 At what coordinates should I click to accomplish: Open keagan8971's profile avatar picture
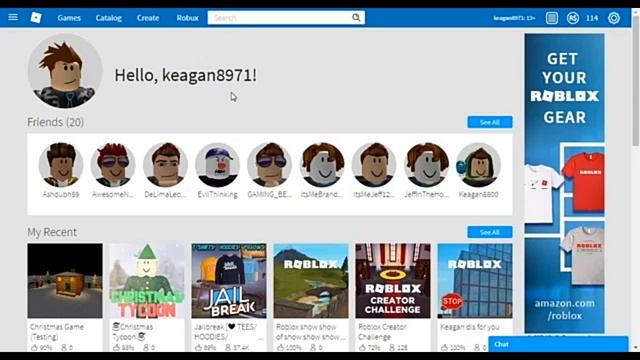click(x=65, y=71)
